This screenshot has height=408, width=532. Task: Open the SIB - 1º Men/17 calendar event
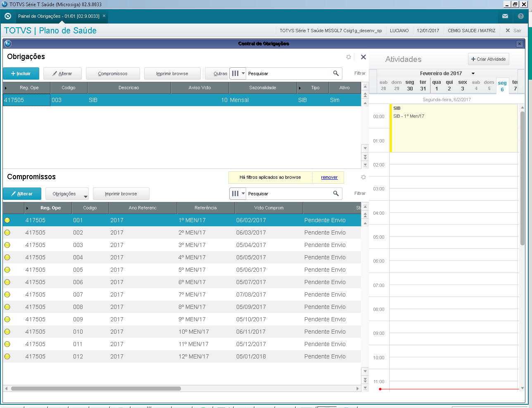point(454,128)
